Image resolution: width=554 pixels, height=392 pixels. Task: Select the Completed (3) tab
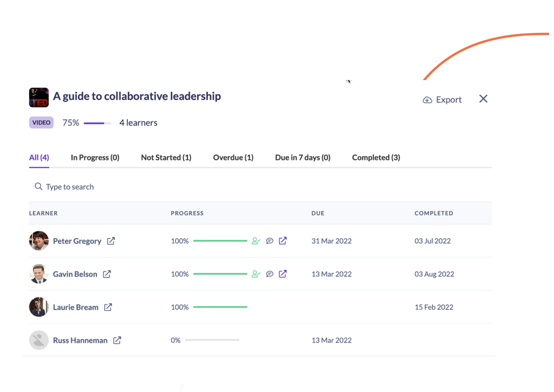(x=376, y=158)
